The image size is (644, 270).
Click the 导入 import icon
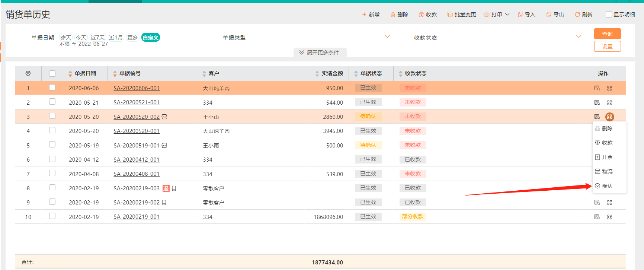(520, 15)
